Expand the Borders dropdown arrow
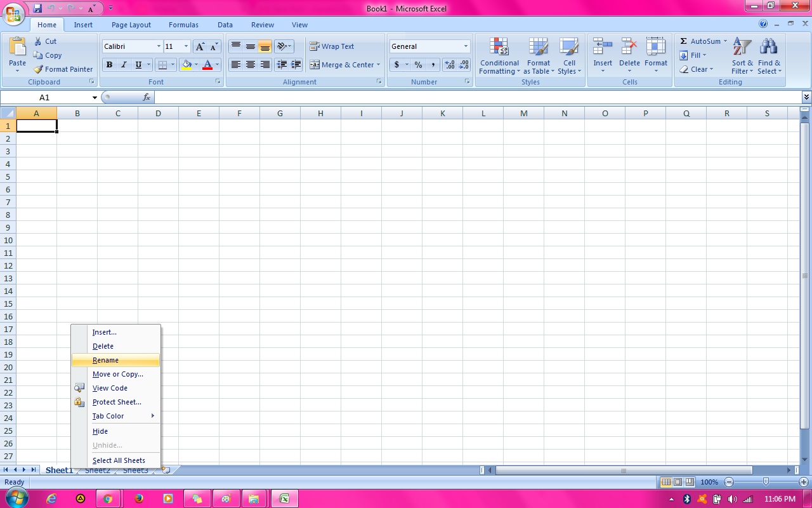 click(x=173, y=65)
